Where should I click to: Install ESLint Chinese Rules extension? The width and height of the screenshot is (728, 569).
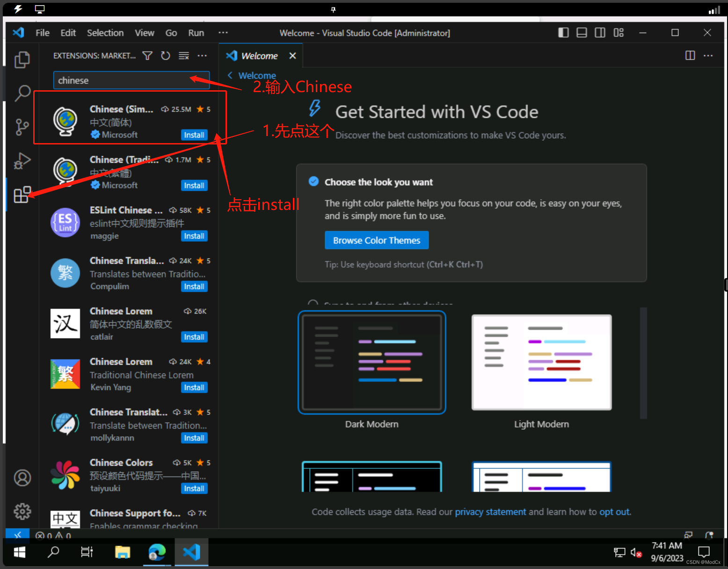(x=194, y=236)
